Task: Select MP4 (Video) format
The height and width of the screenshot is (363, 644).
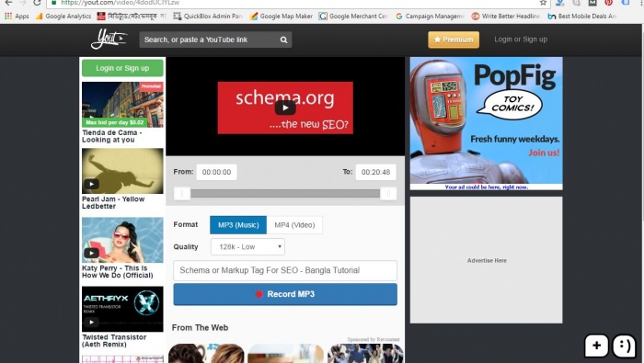Action: tap(294, 225)
